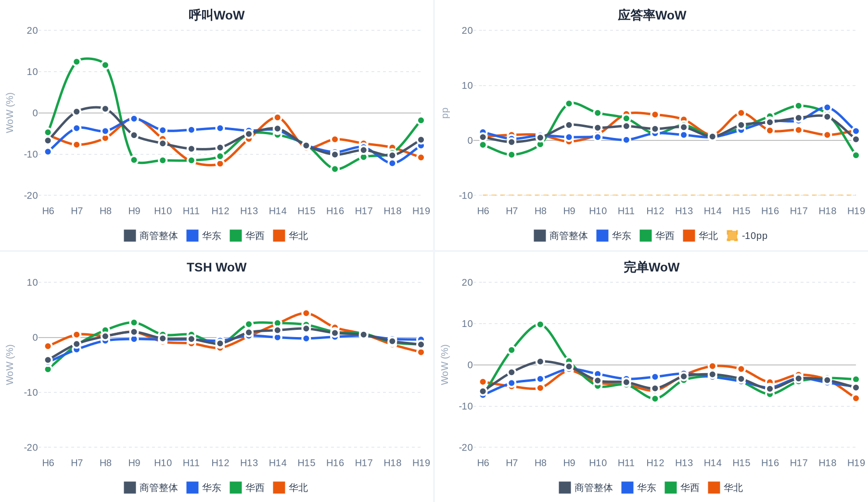The height and width of the screenshot is (502, 868).
Task: Toggle 华西 legend in 呼叫WoW chart
Action: (x=247, y=236)
